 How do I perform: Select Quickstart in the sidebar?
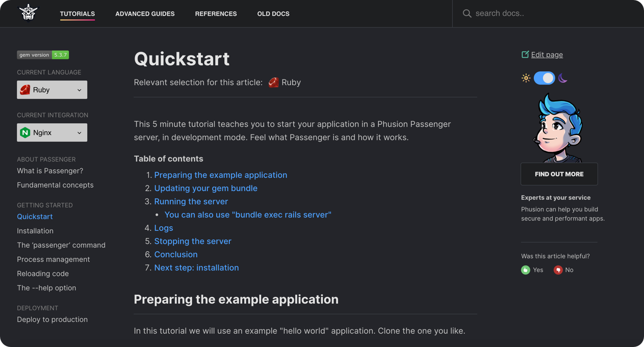point(35,217)
